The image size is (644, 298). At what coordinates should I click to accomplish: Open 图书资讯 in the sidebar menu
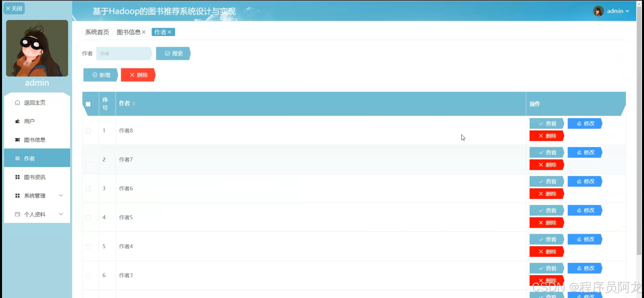point(37,177)
